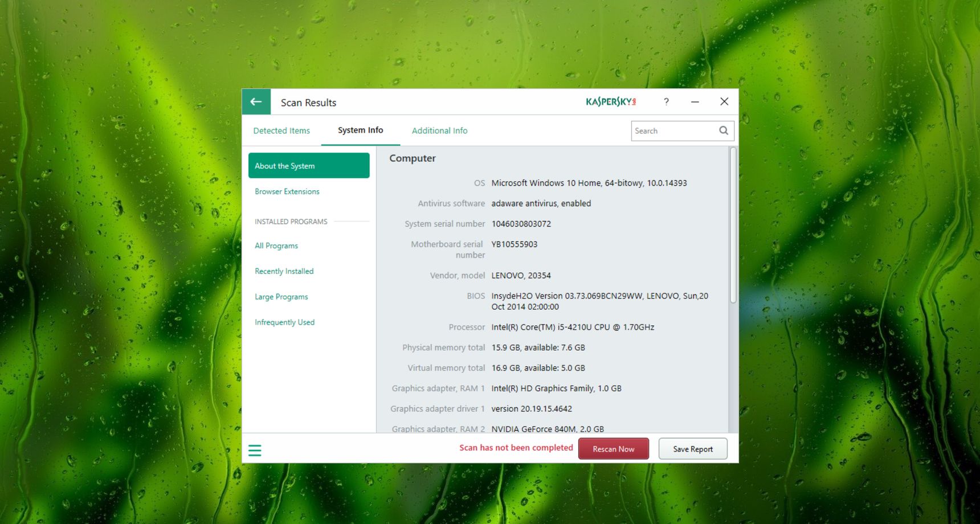Click the Antivirus software label
Viewport: 980px width, 524px height.
pyautogui.click(x=451, y=203)
